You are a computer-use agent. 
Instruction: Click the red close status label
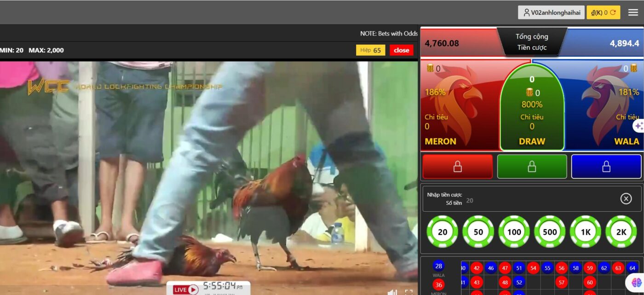401,50
